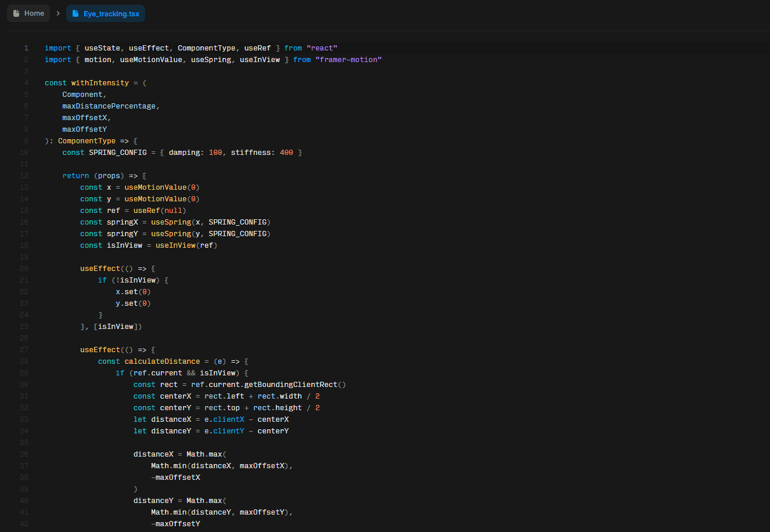Click the "react" import string

click(x=322, y=48)
